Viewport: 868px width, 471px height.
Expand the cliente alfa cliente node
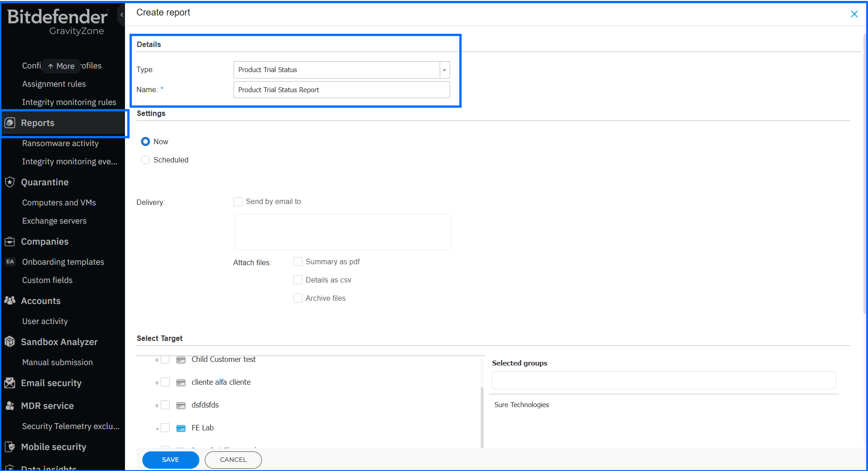pyautogui.click(x=157, y=383)
